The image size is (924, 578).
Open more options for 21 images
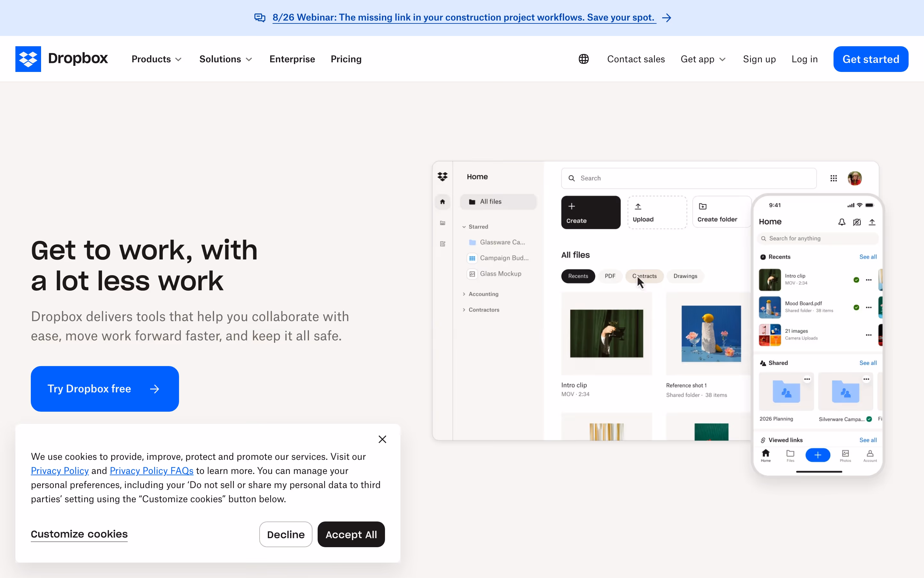click(868, 335)
